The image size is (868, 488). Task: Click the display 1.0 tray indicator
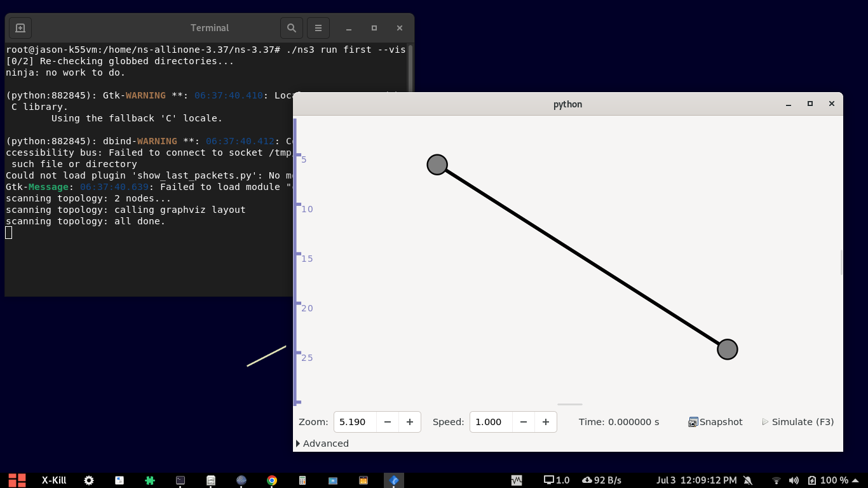tap(557, 480)
